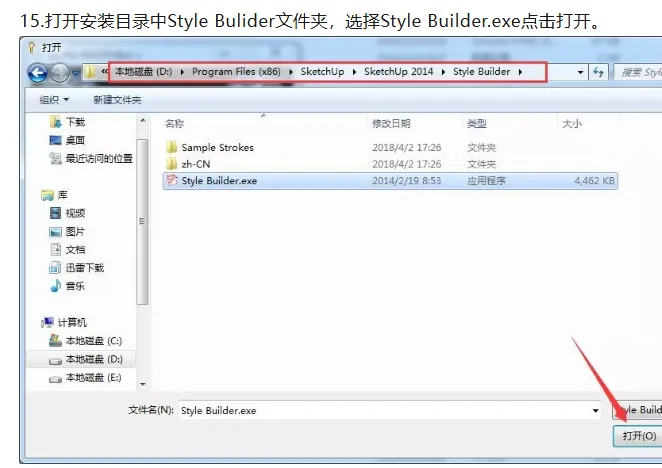Select Style Builder.exe in the file list
Image resolution: width=662 pixels, height=468 pixels.
click(219, 181)
